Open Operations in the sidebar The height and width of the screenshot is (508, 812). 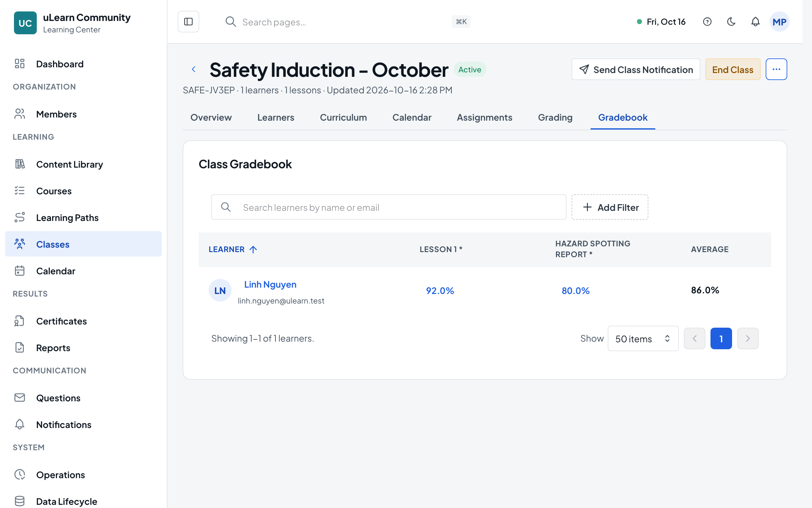[x=83, y=475]
